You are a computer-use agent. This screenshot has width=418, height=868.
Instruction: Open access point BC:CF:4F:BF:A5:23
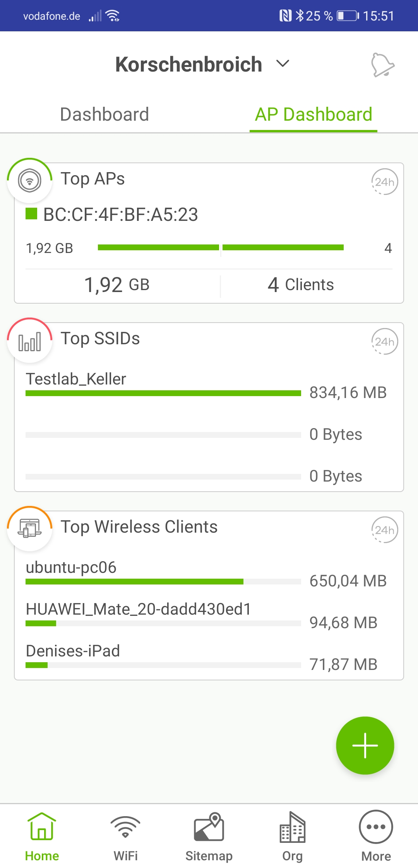(121, 215)
